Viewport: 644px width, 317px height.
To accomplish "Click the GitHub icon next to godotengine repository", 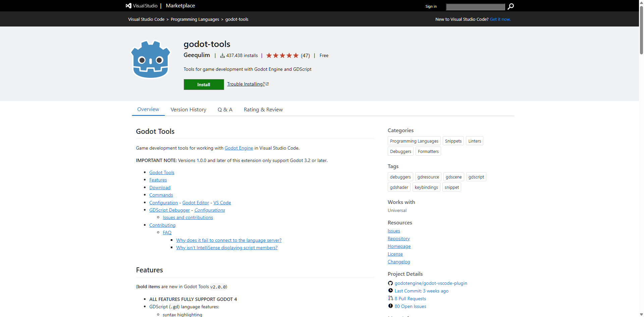I will click(x=390, y=283).
